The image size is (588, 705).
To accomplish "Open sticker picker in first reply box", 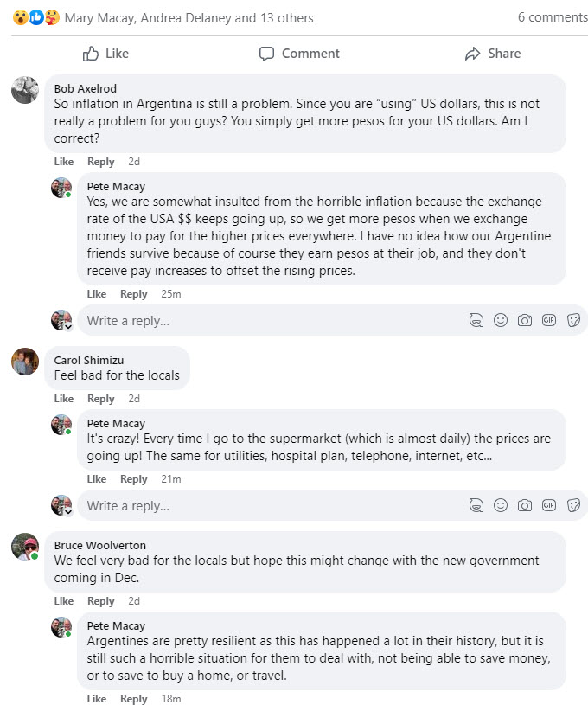I will click(x=572, y=320).
